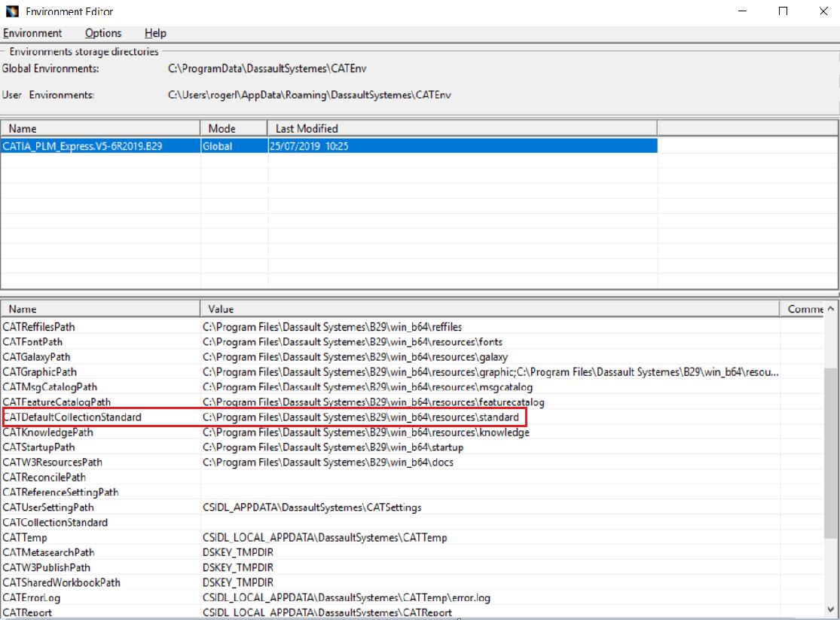Click the CATSettings path value

click(x=312, y=507)
